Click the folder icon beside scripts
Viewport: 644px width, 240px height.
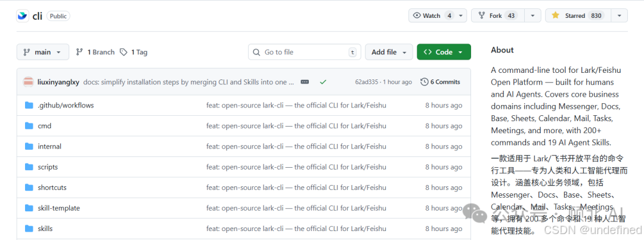[x=29, y=167]
